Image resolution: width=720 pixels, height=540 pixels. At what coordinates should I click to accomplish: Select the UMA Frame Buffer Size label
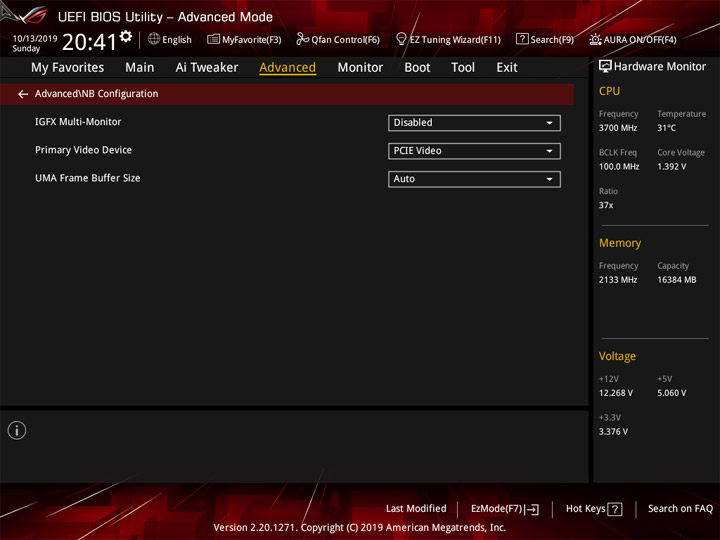tap(88, 178)
